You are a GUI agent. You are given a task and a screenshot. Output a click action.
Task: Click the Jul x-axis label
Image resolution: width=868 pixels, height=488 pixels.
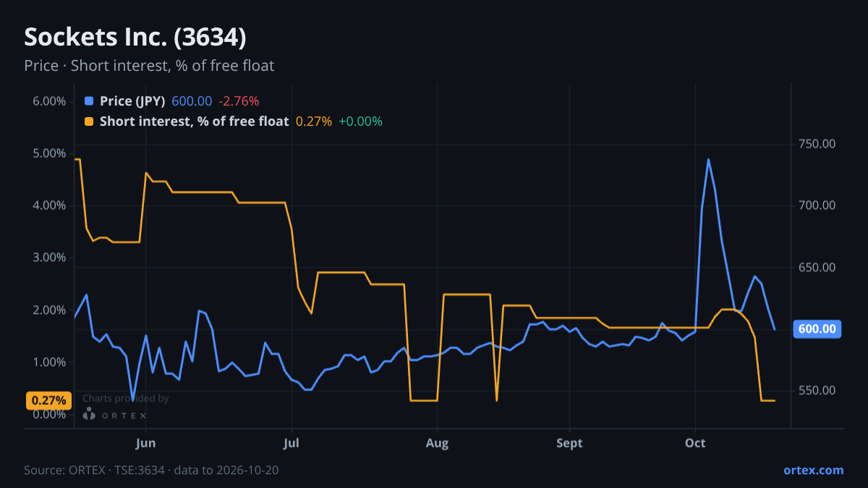tap(292, 442)
